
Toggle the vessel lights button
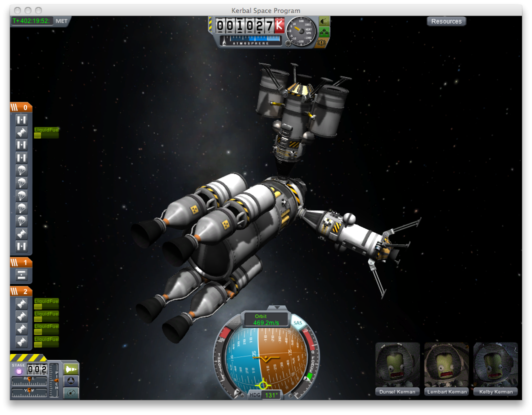[x=324, y=21]
